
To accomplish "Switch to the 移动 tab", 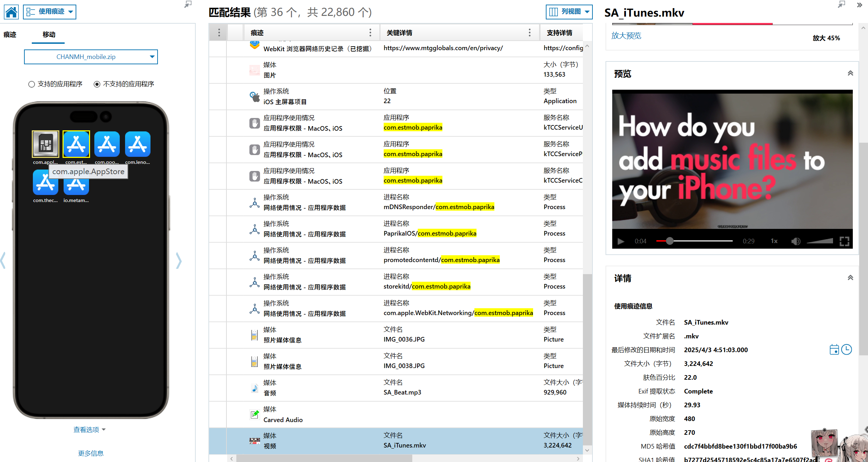I will point(49,35).
